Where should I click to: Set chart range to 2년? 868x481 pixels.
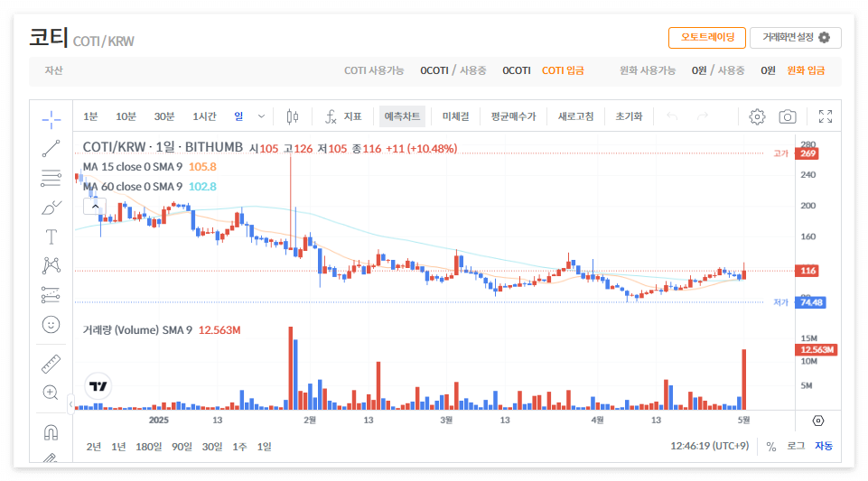[94, 446]
